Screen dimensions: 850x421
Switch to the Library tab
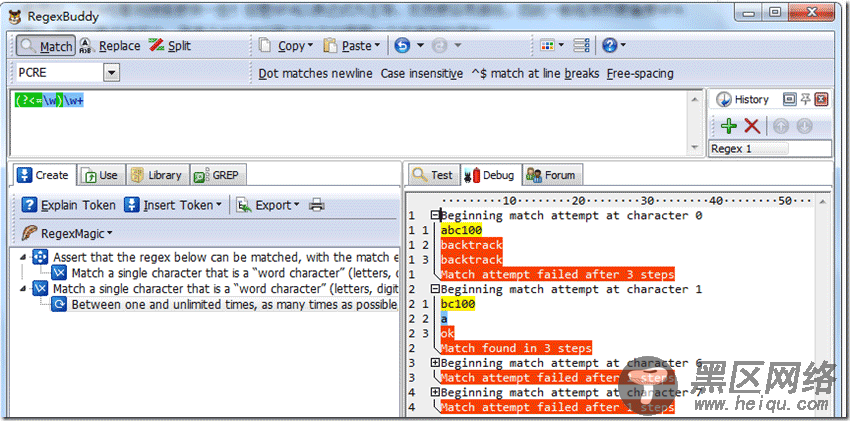tap(157, 175)
